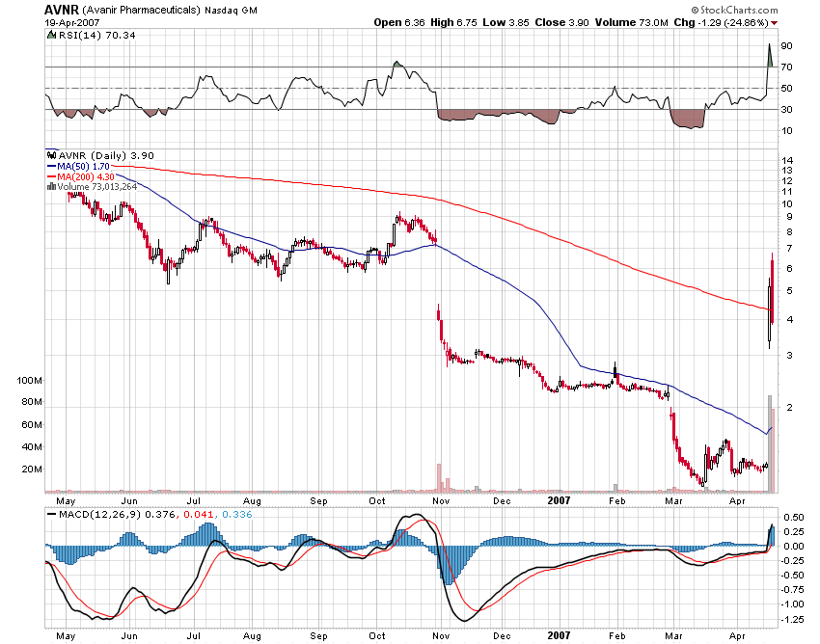Screen dimensions: 820x644
Task: Click the blue line swatch for MA(50)
Action: (51, 167)
